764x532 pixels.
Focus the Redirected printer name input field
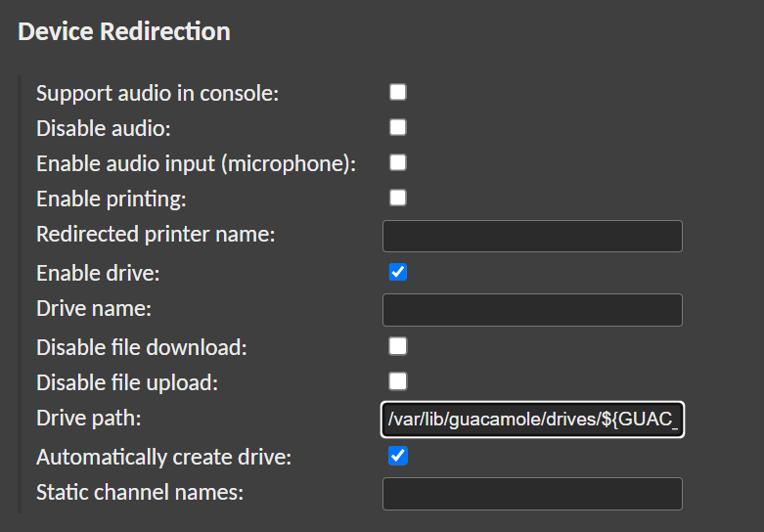tap(532, 237)
